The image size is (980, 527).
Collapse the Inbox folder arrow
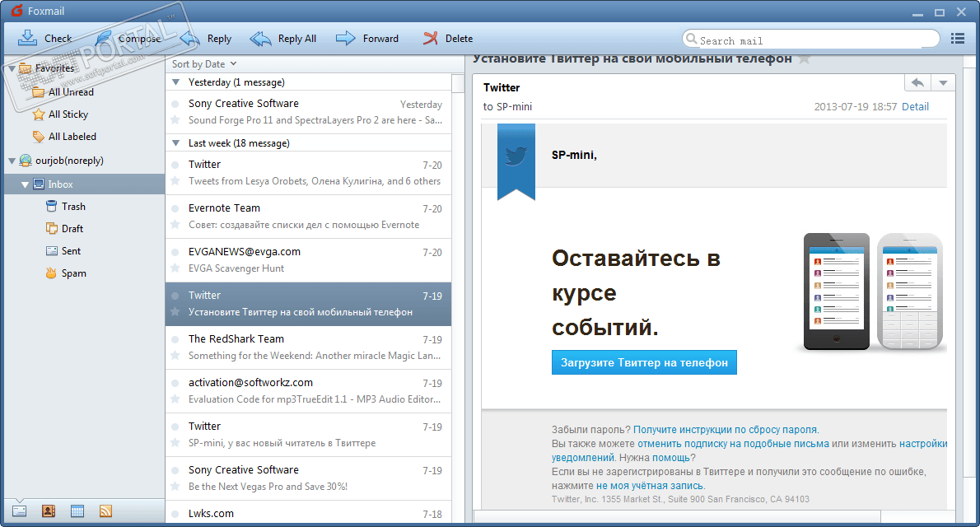click(25, 184)
